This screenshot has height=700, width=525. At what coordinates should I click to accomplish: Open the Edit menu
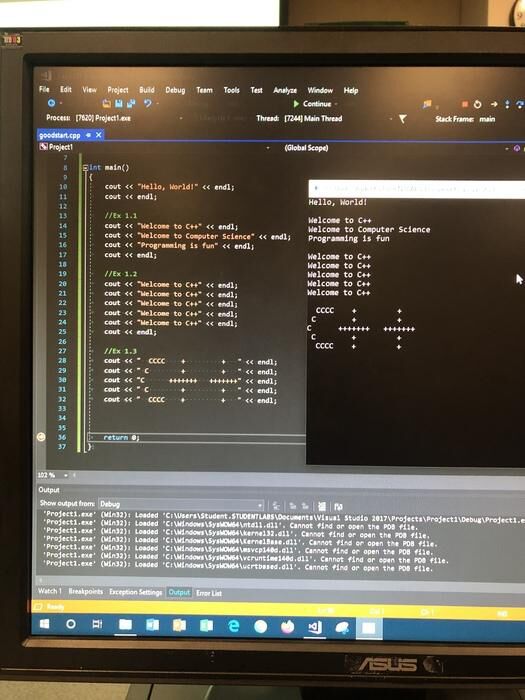pyautogui.click(x=66, y=89)
